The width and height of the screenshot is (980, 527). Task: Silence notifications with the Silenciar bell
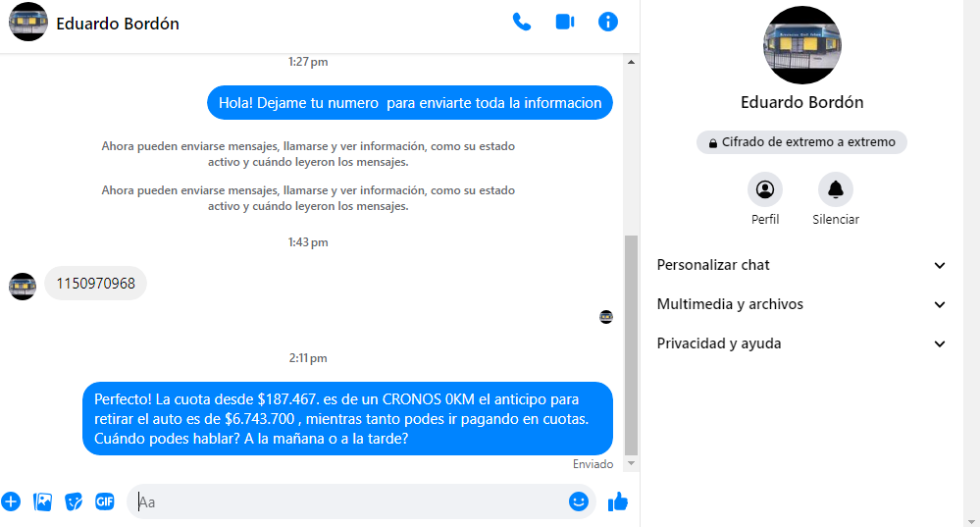tap(836, 189)
